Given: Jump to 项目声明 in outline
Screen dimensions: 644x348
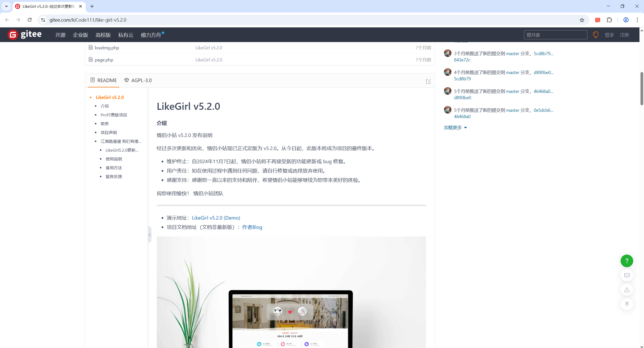Looking at the screenshot, I should pyautogui.click(x=109, y=132).
